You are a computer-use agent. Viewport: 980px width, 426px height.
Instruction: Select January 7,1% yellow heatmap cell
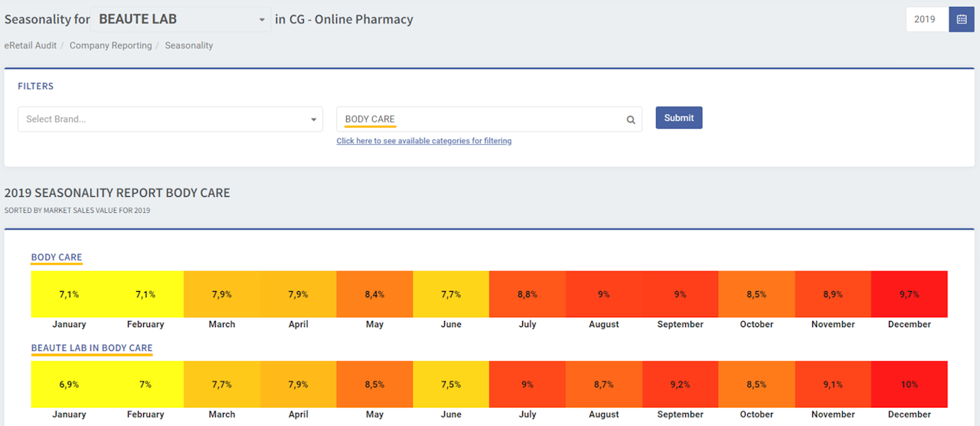69,294
